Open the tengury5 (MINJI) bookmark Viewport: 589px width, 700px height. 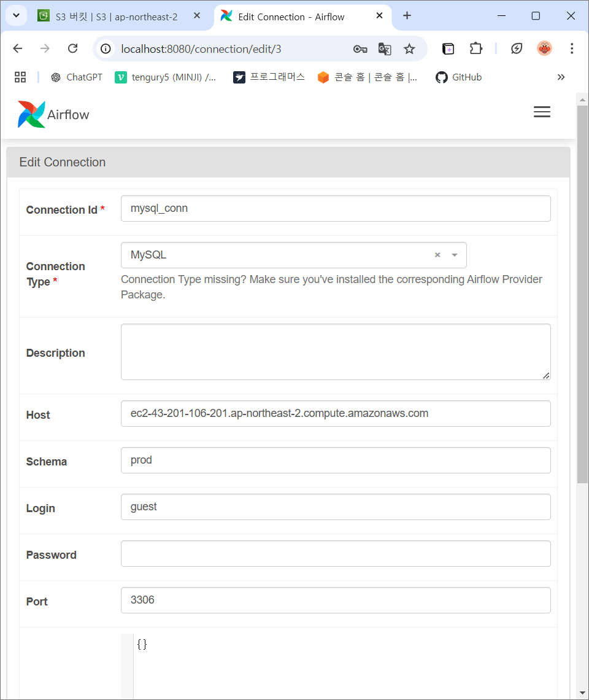[x=166, y=77]
